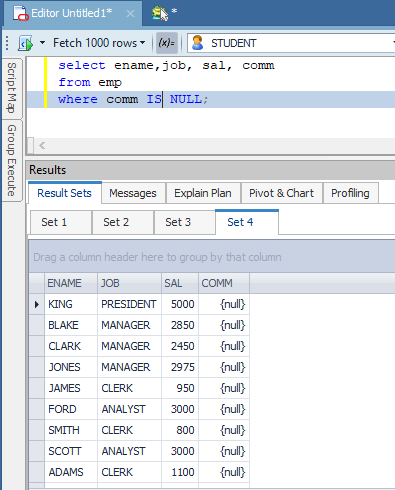Select the JAMES name cell
The width and height of the screenshot is (395, 490).
pos(71,388)
